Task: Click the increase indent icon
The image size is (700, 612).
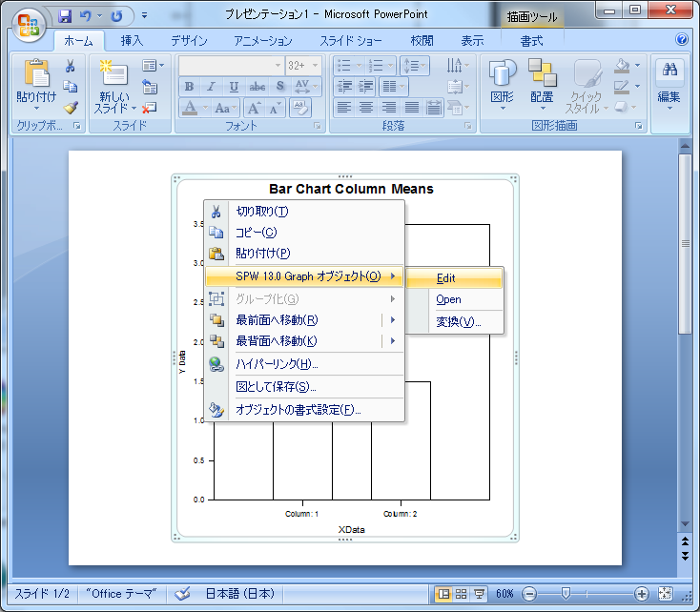Action: [366, 87]
